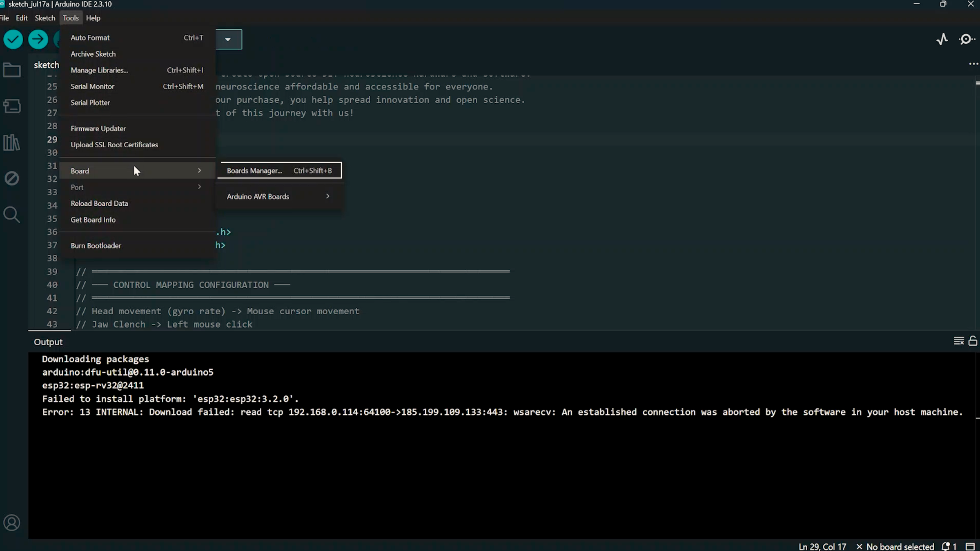Open Serial Monitor from Tools menu
980x551 pixels.
point(137,87)
